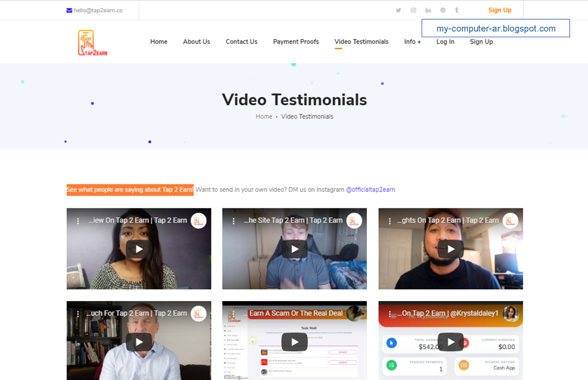The width and height of the screenshot is (588, 380).
Task: Click Log In in navigation
Action: pos(445,42)
